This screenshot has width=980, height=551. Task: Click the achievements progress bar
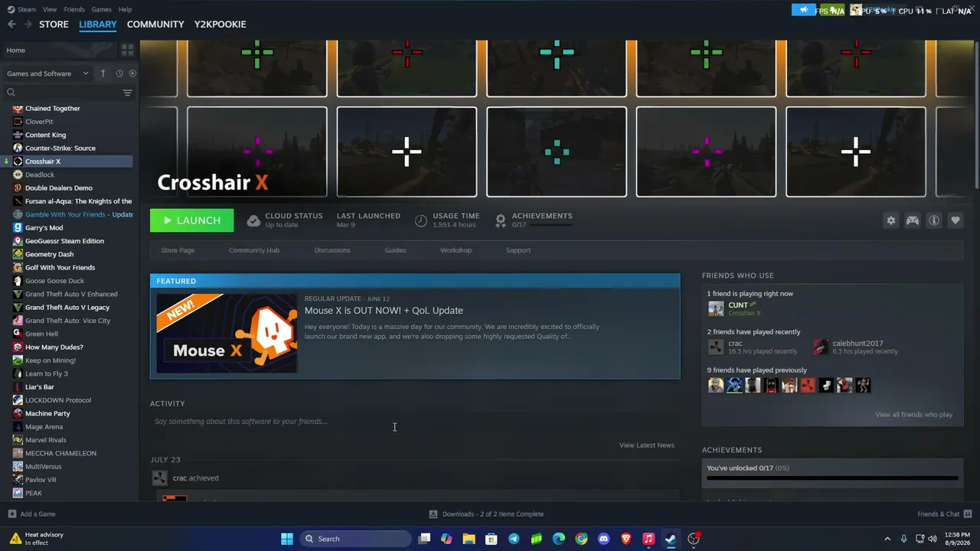click(x=832, y=478)
